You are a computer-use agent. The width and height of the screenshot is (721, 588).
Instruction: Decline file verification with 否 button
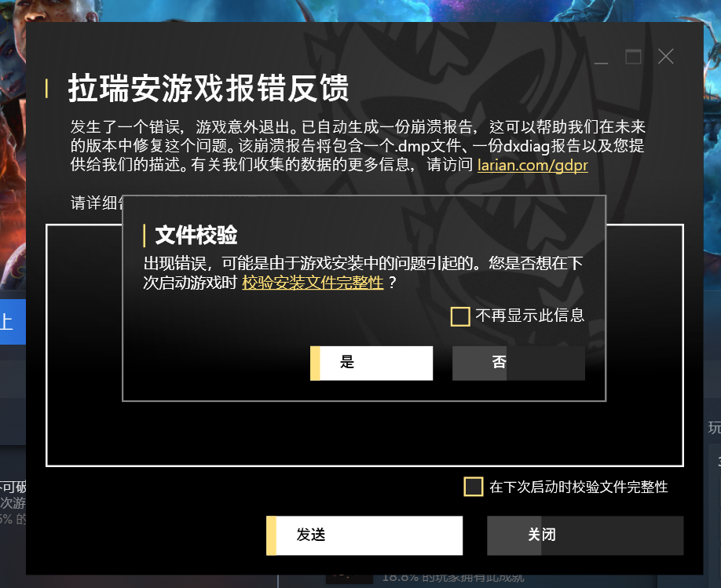[x=518, y=363]
